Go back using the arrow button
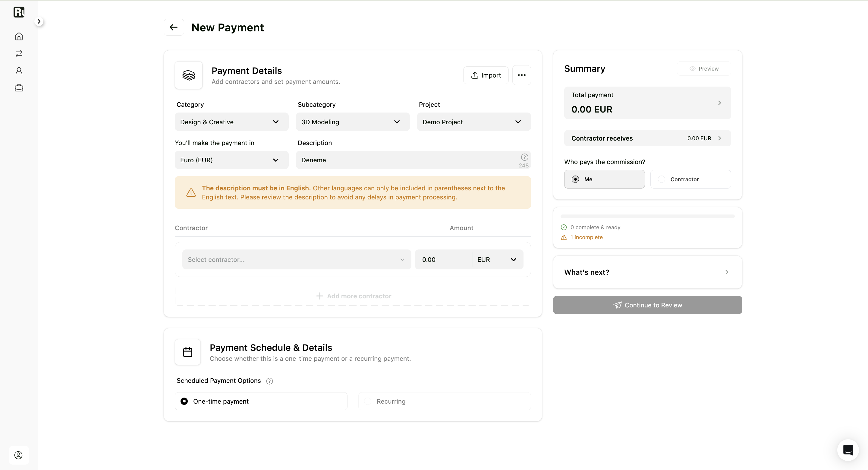 [x=174, y=27]
